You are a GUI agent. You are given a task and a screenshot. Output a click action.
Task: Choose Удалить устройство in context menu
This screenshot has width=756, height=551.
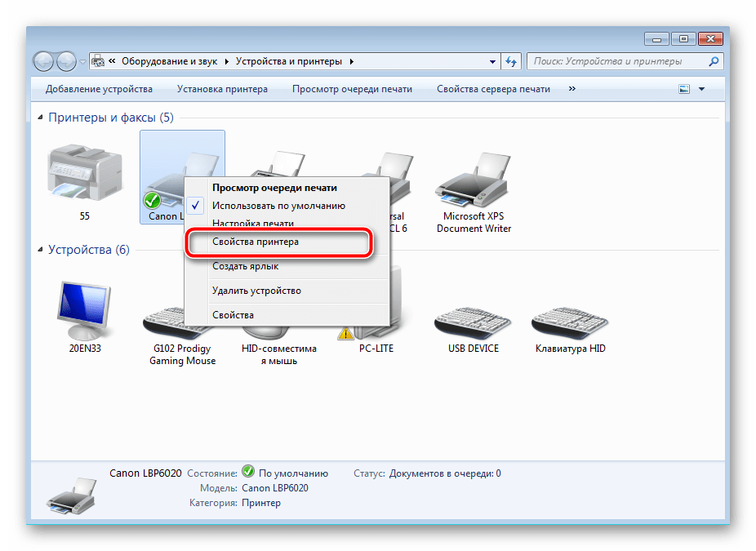point(256,291)
